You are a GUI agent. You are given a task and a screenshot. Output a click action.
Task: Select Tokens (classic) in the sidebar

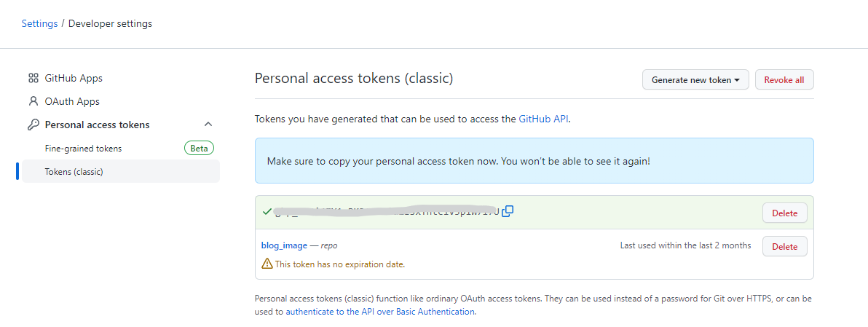click(121, 172)
